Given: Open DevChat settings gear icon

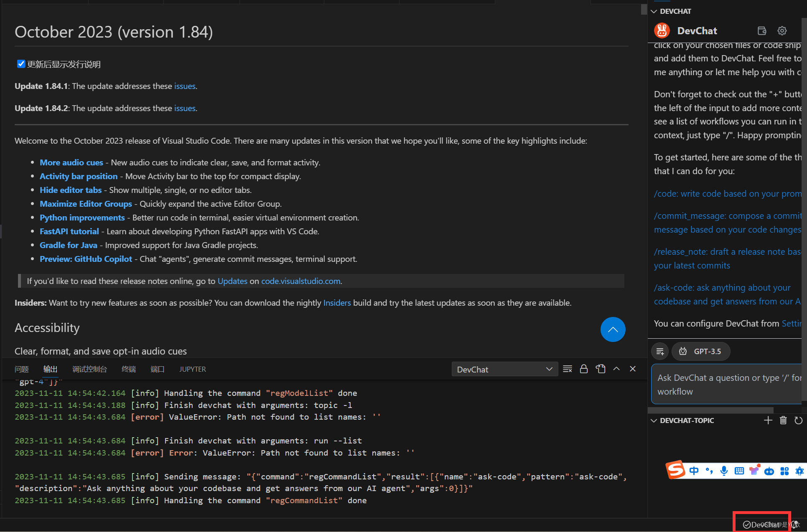Looking at the screenshot, I should pos(782,31).
